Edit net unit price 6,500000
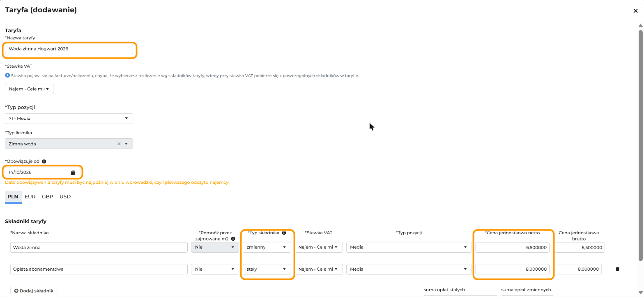The height and width of the screenshot is (297, 644). (512, 247)
